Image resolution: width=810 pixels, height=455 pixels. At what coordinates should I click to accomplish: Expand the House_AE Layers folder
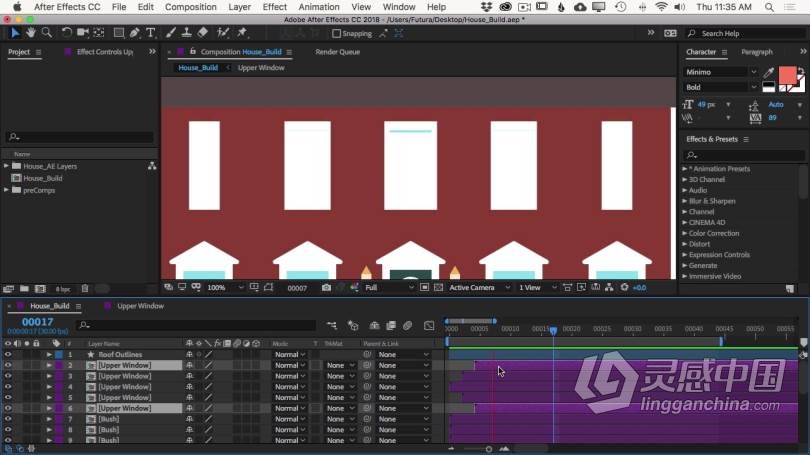tap(7, 166)
